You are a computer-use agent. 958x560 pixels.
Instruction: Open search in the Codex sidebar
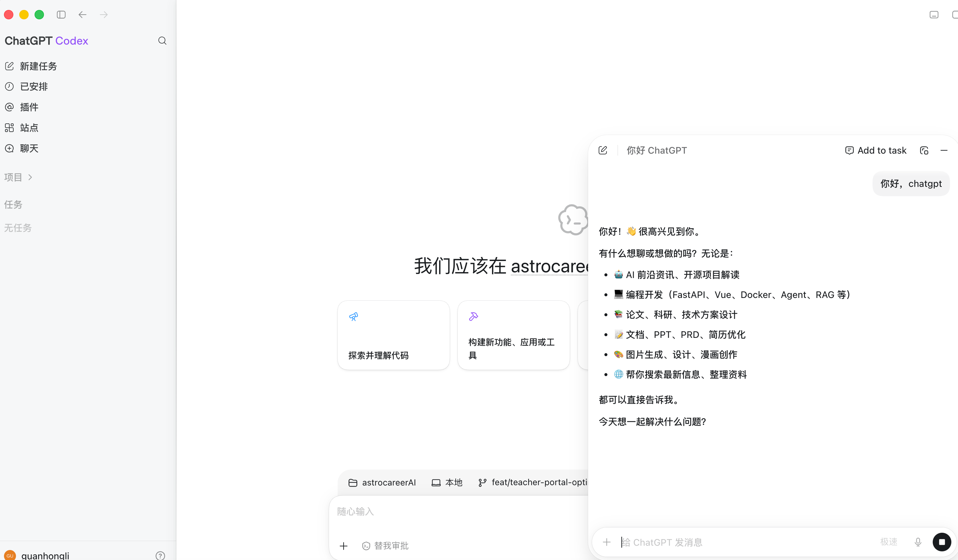(162, 41)
